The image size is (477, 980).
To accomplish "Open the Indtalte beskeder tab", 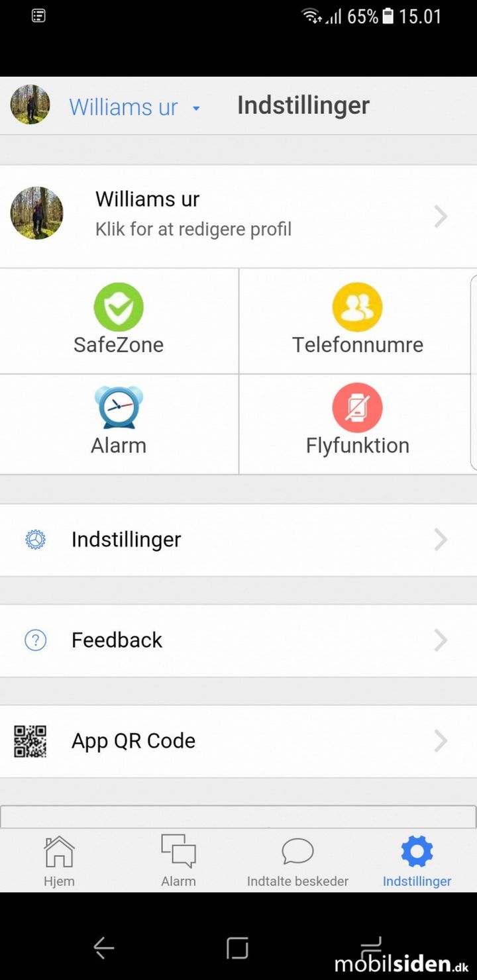I will pyautogui.click(x=297, y=861).
